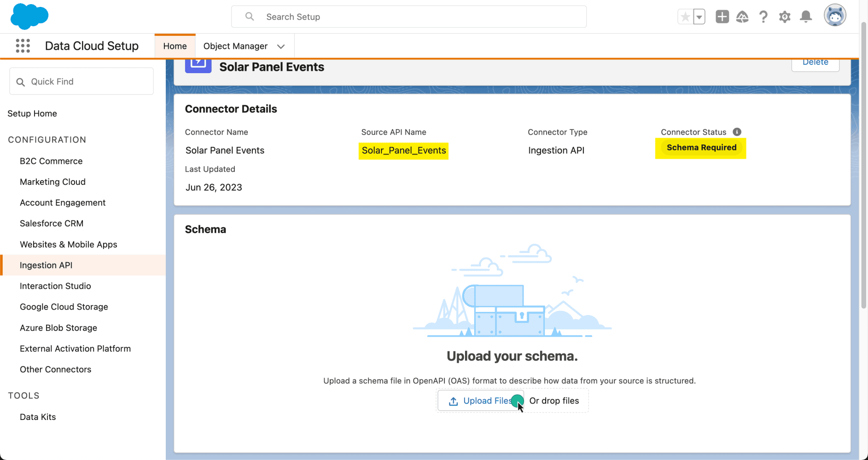Image resolution: width=868 pixels, height=460 pixels.
Task: Open the Notifications bell
Action: [x=806, y=17]
